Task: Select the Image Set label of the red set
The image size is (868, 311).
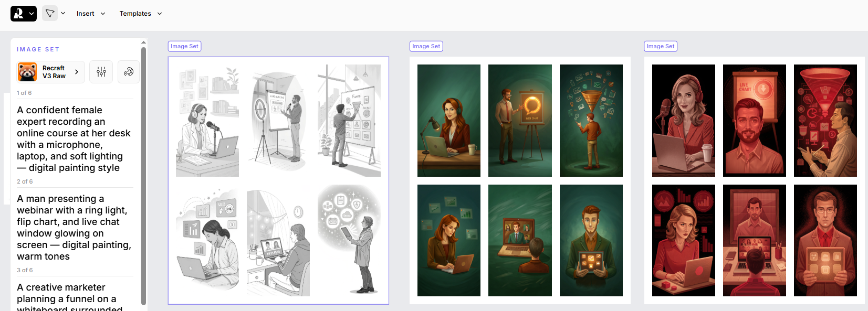Action: 661,46
